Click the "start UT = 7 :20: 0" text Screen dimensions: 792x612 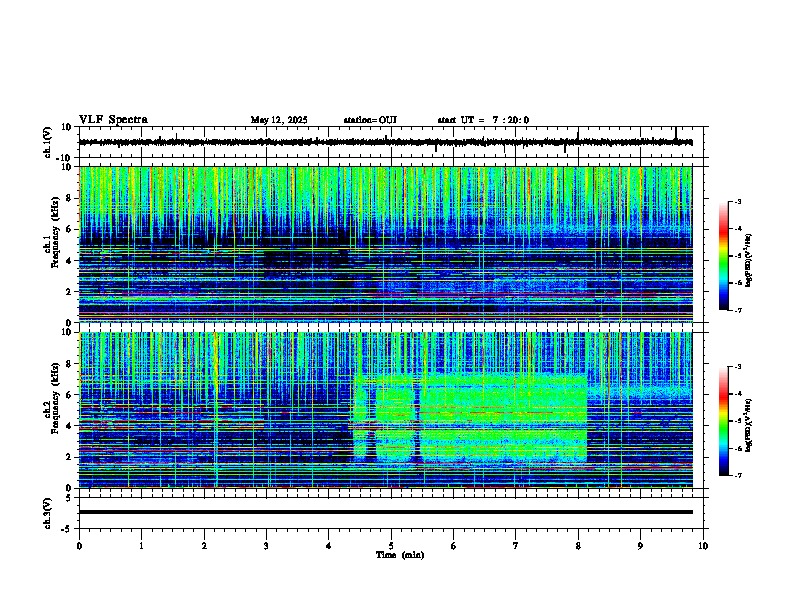483,120
